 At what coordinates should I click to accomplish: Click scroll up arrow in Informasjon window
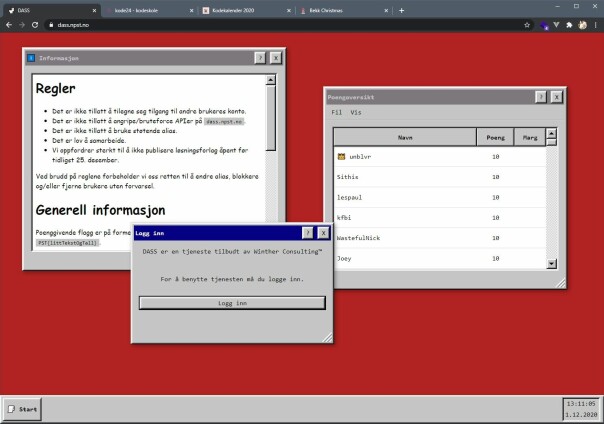[x=271, y=80]
